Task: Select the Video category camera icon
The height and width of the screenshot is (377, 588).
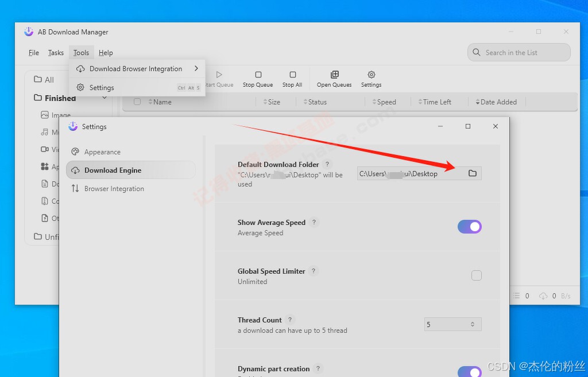Action: click(x=45, y=149)
